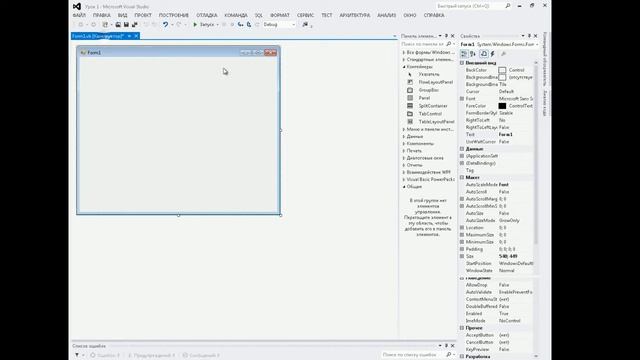Click search magnifier in toolbox panel
The image size is (640, 360).
coord(449,44)
